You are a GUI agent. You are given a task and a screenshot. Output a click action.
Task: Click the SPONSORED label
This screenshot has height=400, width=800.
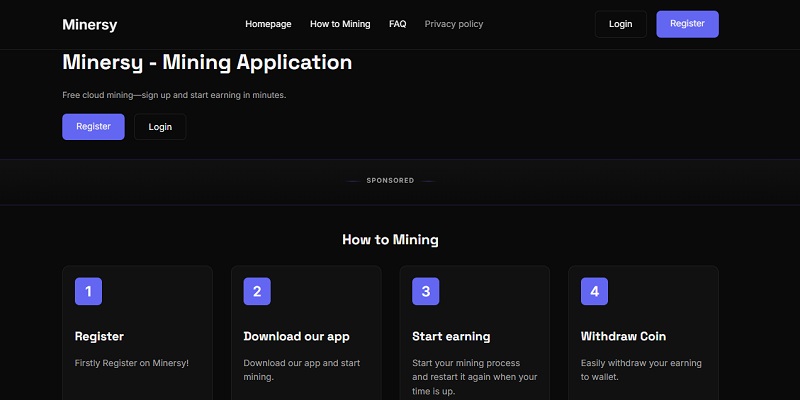(390, 181)
